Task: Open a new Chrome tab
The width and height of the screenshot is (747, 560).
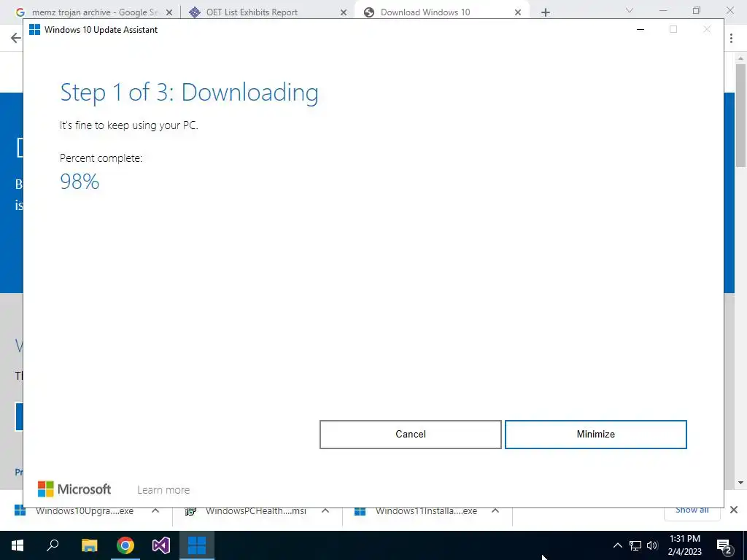Action: (546, 12)
